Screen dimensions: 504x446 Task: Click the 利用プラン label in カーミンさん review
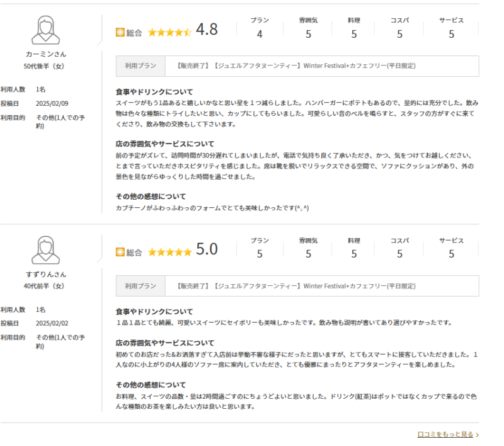(140, 66)
